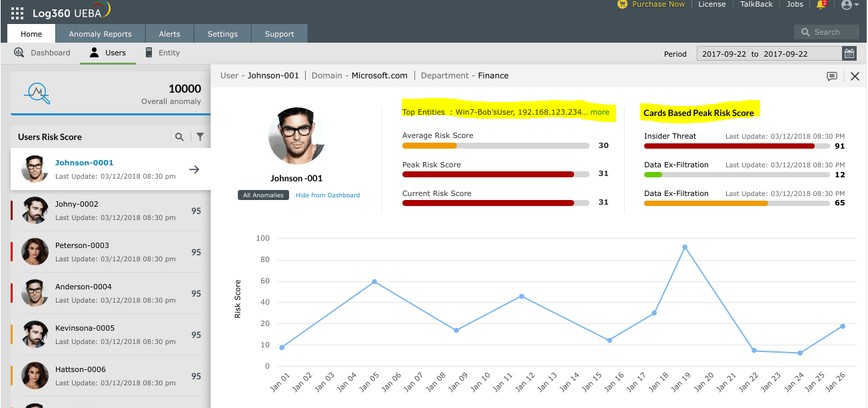
Task: Click the Users person icon in the sub-navigation
Action: [x=93, y=52]
